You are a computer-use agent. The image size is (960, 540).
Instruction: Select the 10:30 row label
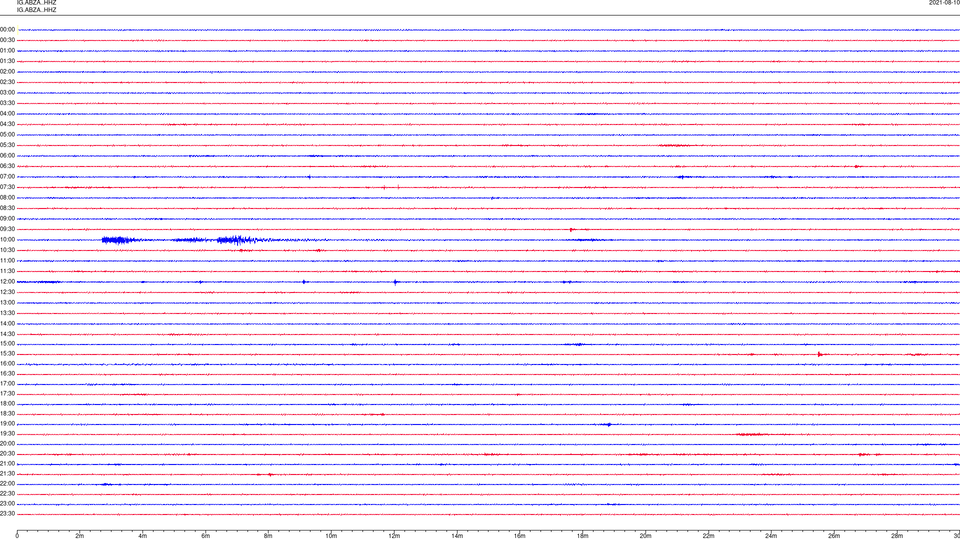click(7, 250)
